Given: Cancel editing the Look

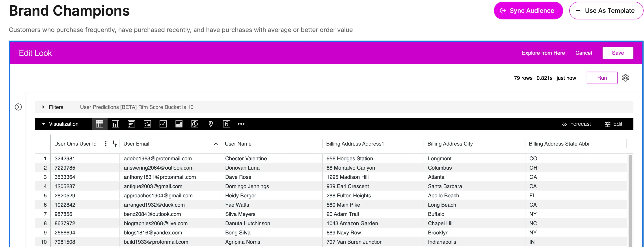Looking at the screenshot, I should pos(583,53).
